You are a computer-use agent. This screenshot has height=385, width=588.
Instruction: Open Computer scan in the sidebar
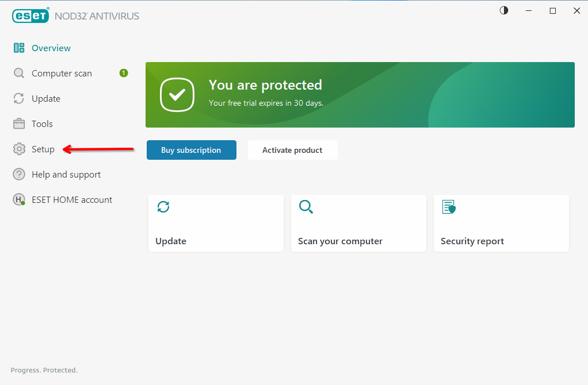click(62, 74)
